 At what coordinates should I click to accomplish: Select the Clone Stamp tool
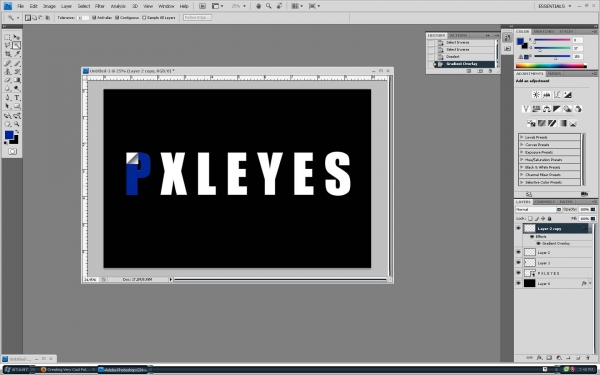(x=7, y=72)
